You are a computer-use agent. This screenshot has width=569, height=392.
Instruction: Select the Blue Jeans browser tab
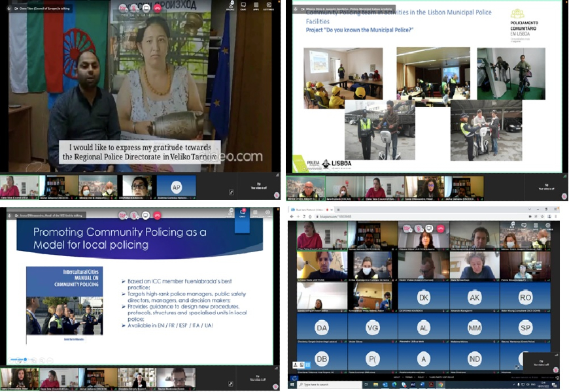coord(312,210)
